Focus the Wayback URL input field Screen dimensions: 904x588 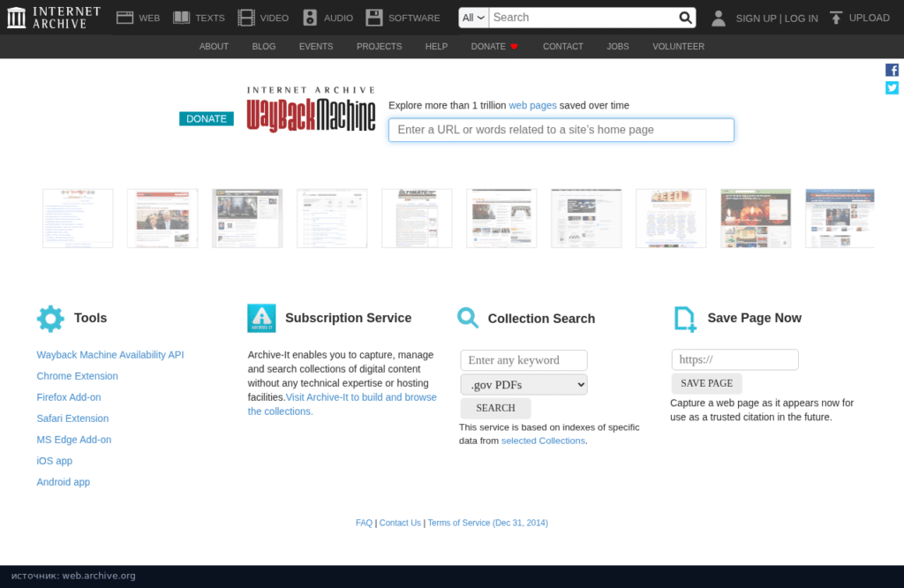point(561,131)
